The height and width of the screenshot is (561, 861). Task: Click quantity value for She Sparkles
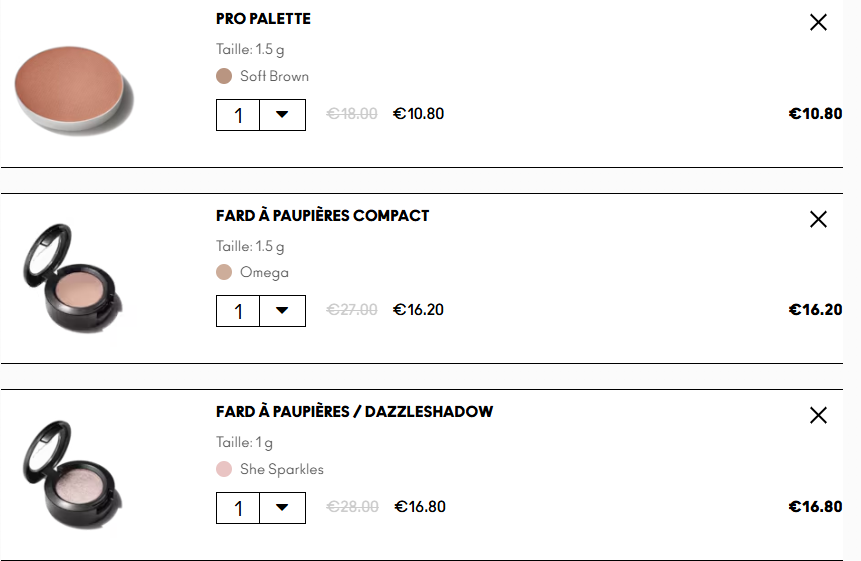(238, 508)
